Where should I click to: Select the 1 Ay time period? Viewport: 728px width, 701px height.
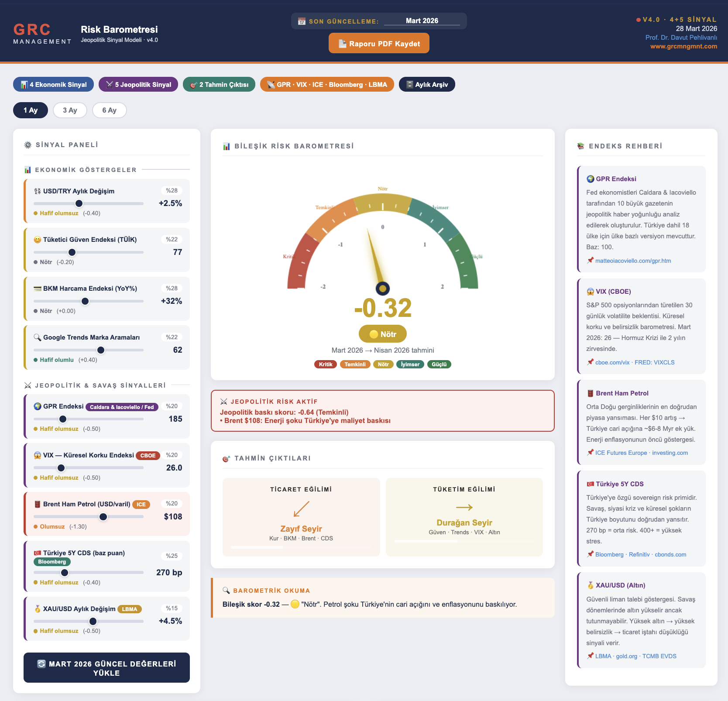[31, 110]
